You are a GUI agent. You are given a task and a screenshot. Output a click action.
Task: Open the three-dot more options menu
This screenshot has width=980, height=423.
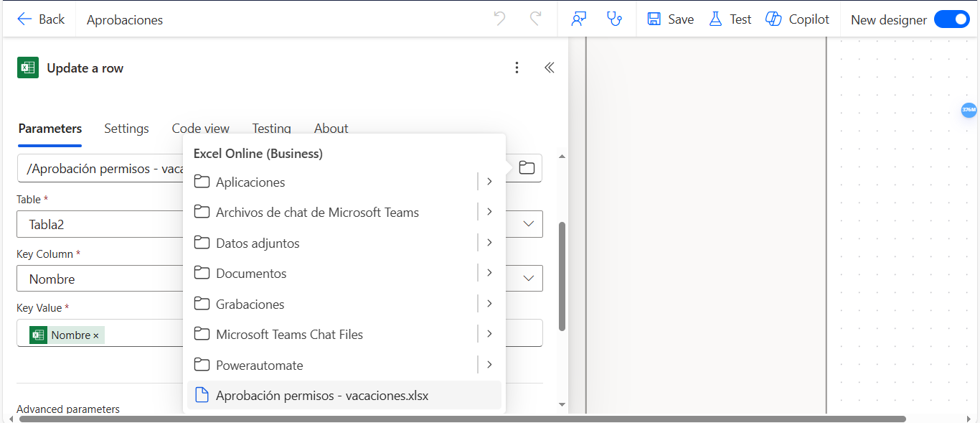click(x=517, y=68)
